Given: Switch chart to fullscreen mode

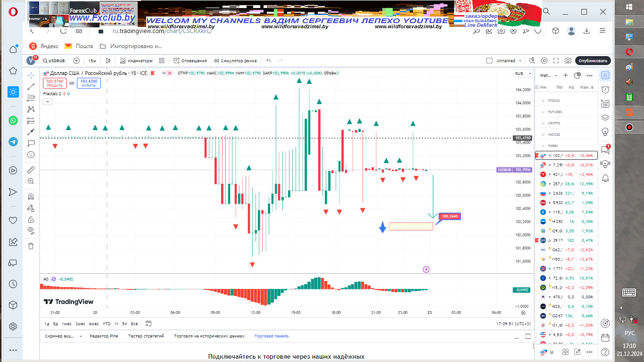Looking at the screenshot, I should coord(556,61).
